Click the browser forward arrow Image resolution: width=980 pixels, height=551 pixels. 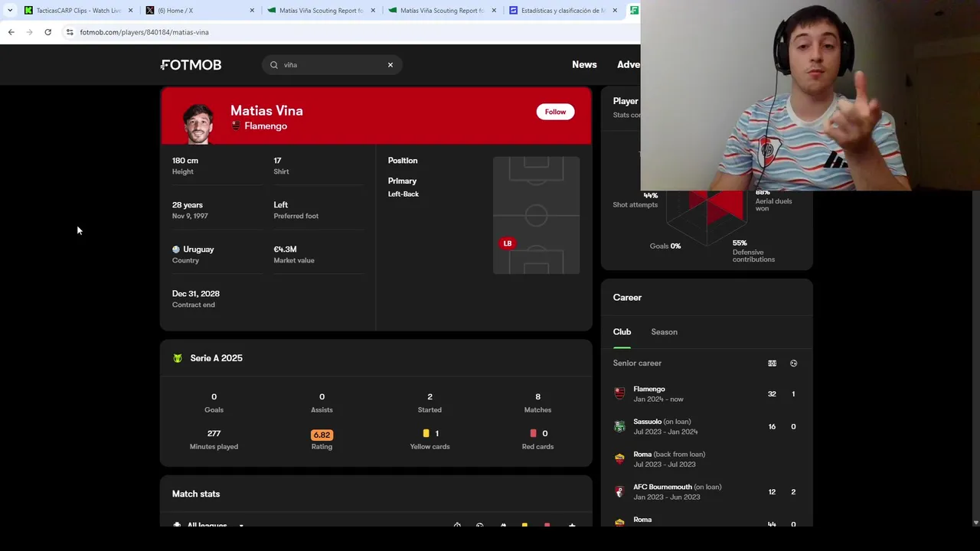29,32
